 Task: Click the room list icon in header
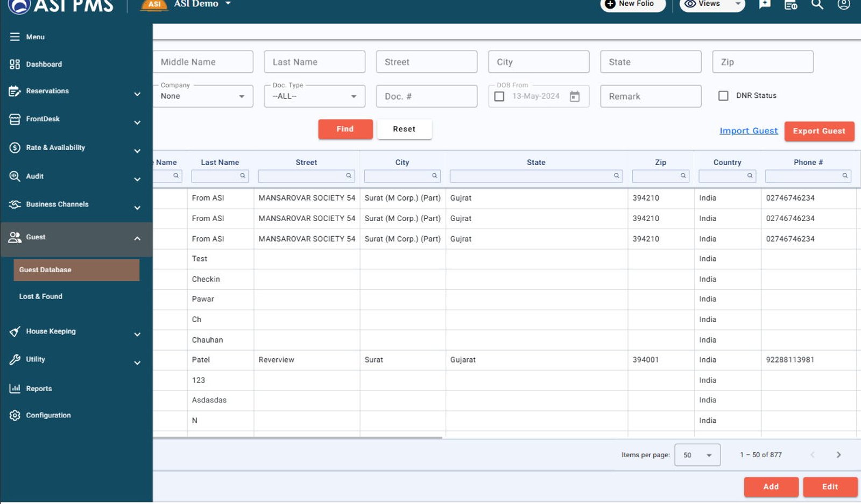pos(791,5)
